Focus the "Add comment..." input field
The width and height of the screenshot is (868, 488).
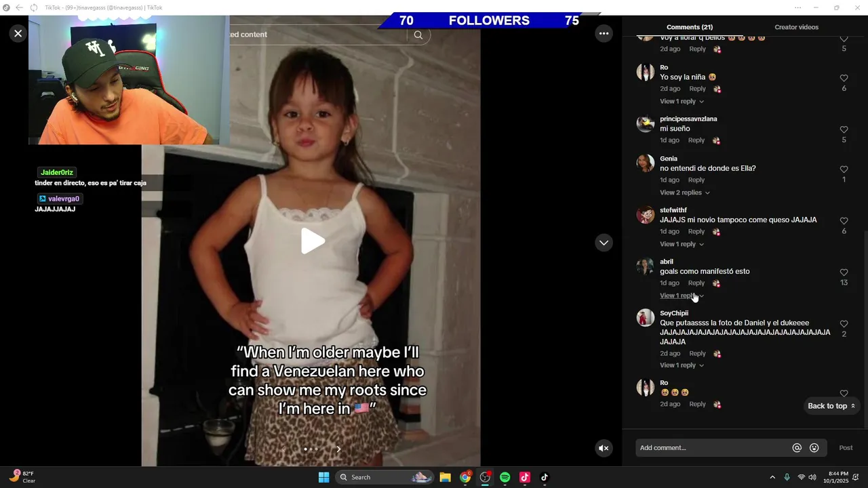(x=712, y=448)
